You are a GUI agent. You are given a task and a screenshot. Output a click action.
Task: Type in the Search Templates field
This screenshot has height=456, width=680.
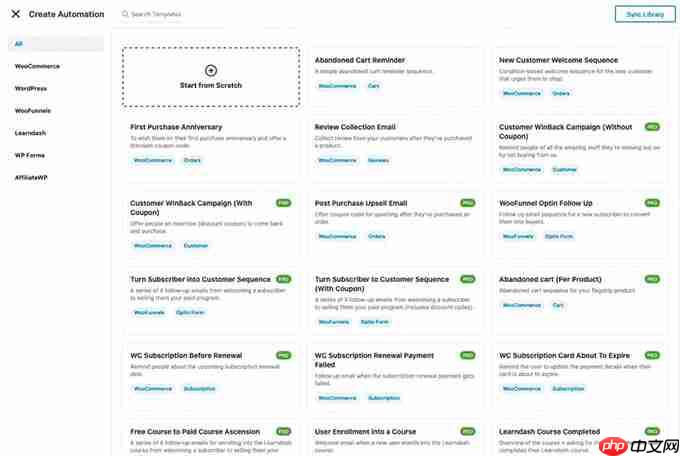(x=200, y=14)
